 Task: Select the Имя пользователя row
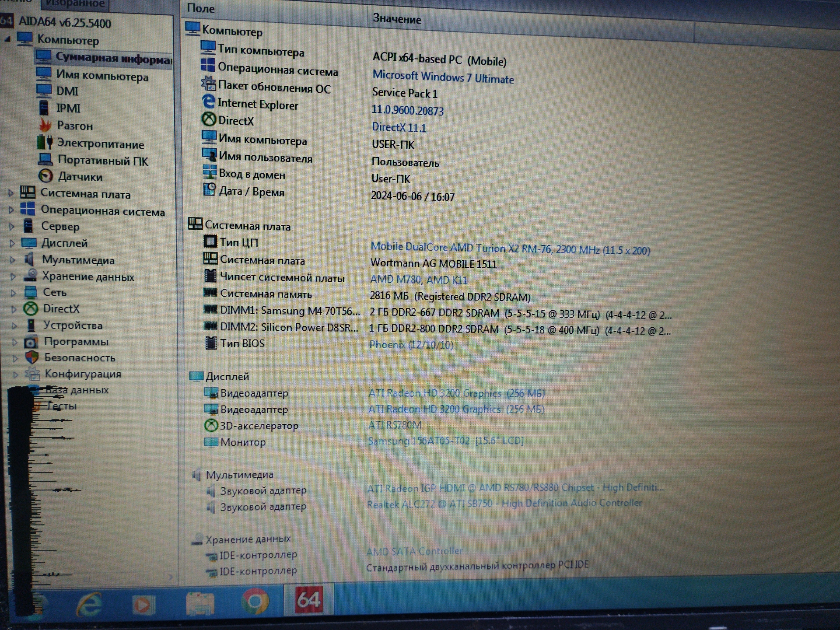point(320,159)
